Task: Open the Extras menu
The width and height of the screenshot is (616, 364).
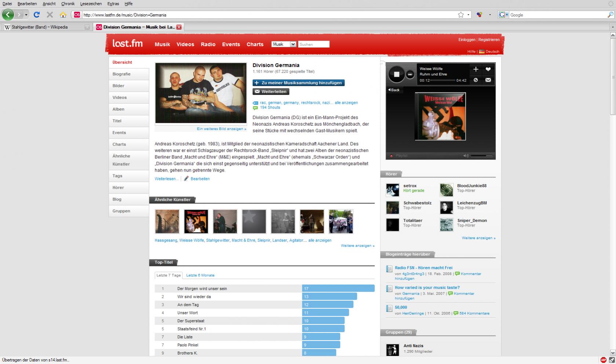Action: 113,4
